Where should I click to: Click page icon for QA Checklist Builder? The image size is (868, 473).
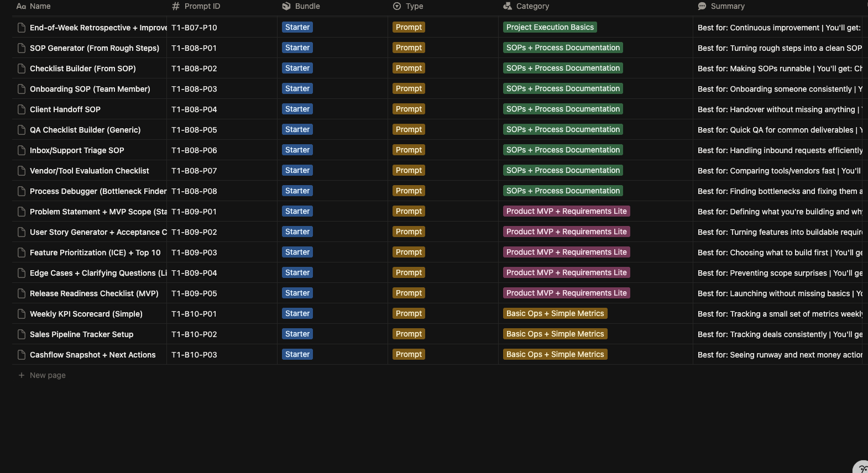(22, 130)
